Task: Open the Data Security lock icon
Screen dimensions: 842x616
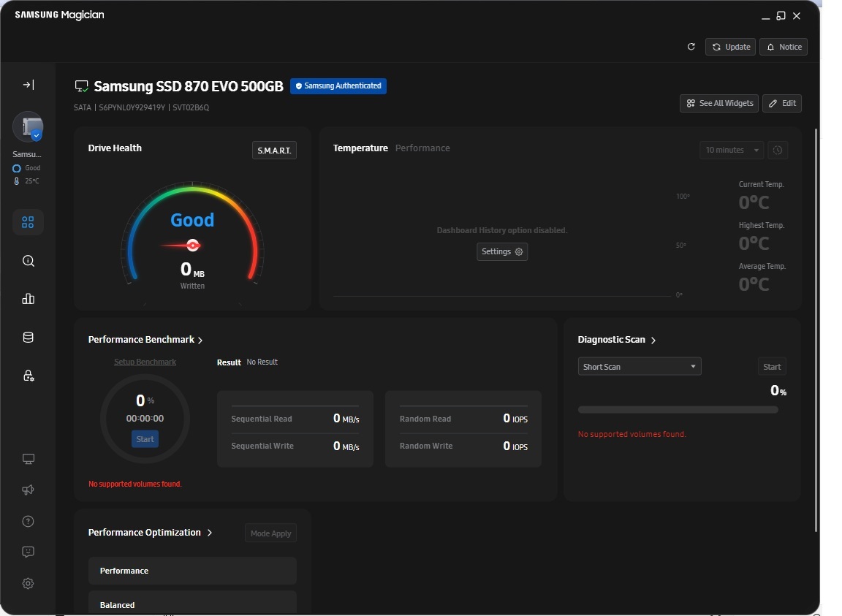Action: coord(29,376)
